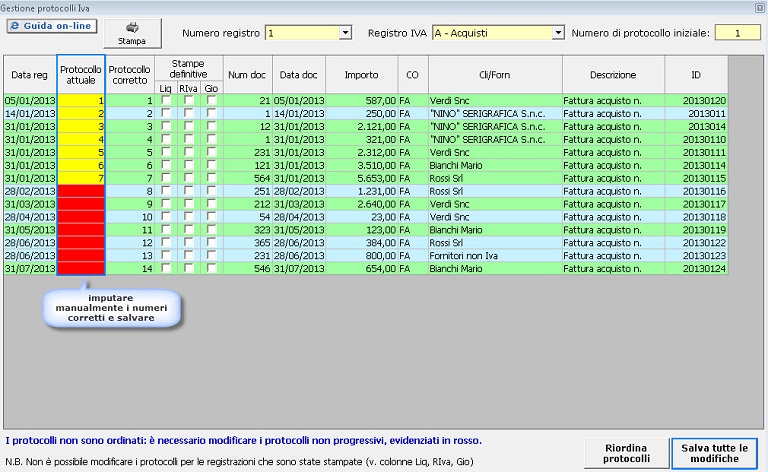Select Data reg cell 28/04/2013
The width and height of the screenshot is (768, 472).
point(30,217)
